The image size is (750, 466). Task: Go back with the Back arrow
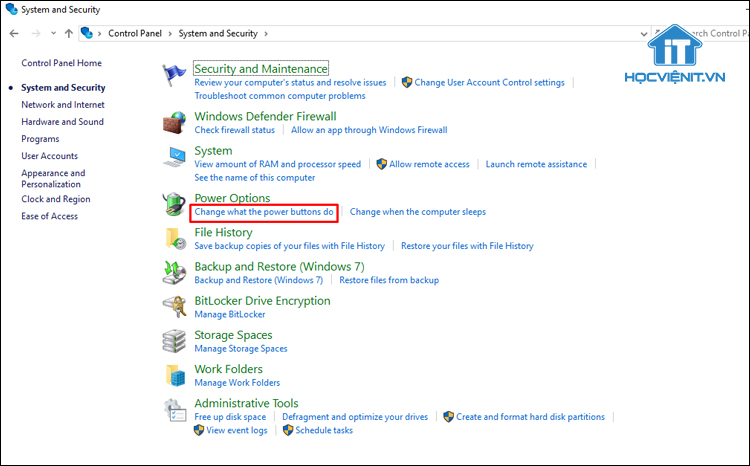(x=14, y=33)
